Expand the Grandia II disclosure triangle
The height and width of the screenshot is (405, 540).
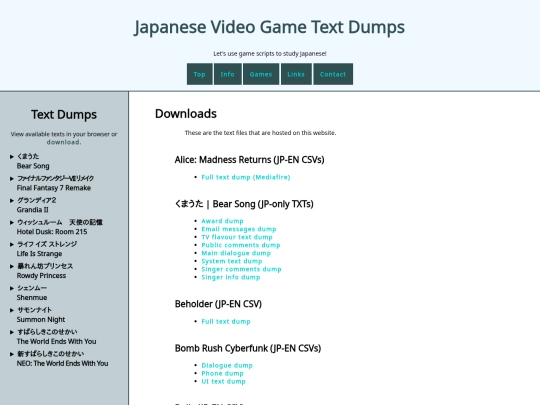coord(12,200)
